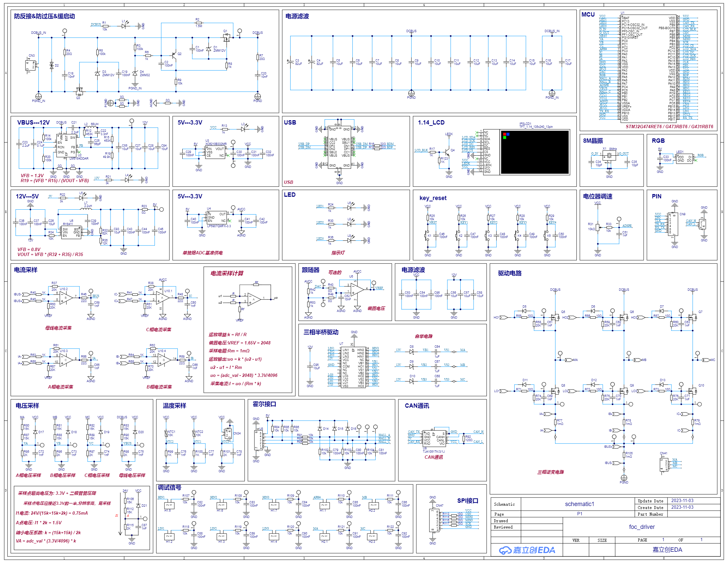Click the 电位器调速 section title
This screenshot has height=563, width=728.
597,196
